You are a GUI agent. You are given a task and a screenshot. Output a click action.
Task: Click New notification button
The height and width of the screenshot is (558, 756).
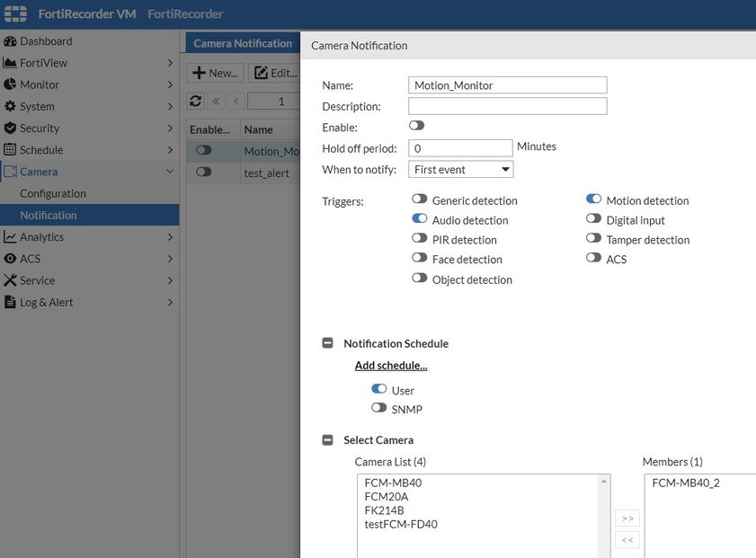click(215, 73)
